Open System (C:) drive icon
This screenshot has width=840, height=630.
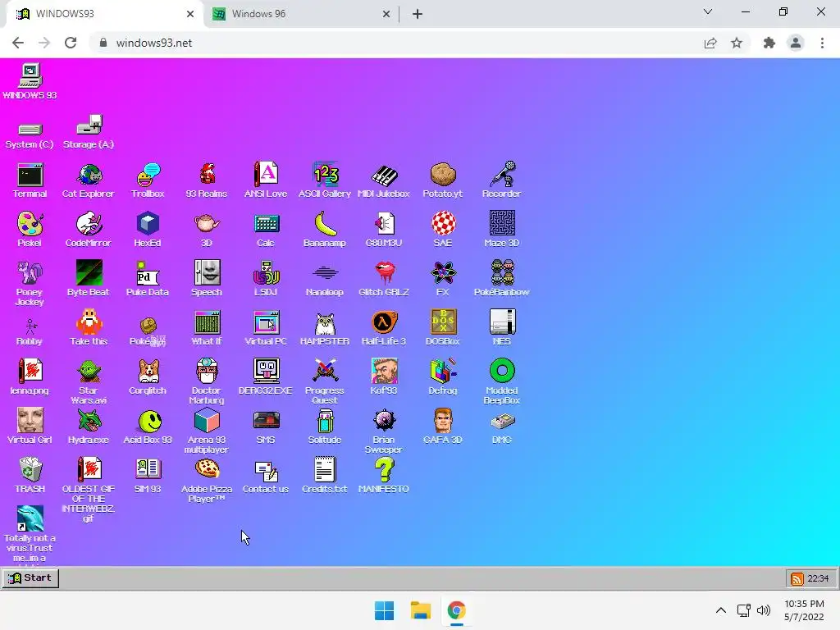point(30,135)
